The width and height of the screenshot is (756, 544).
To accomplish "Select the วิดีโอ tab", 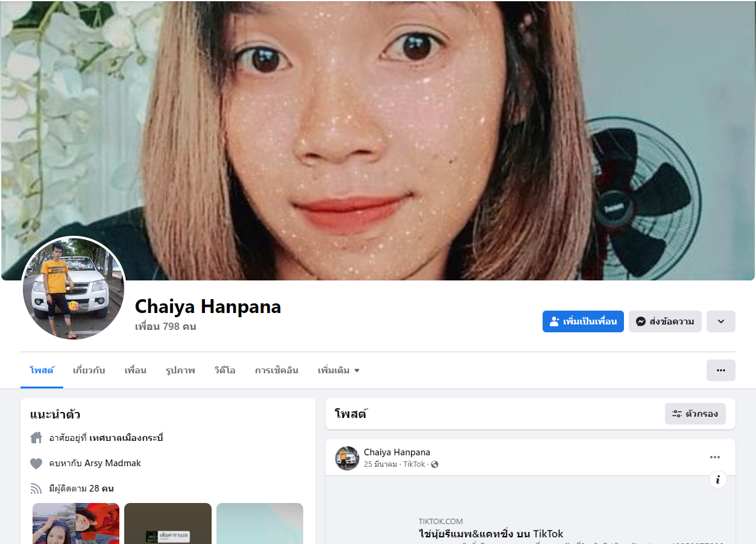I will tap(224, 370).
